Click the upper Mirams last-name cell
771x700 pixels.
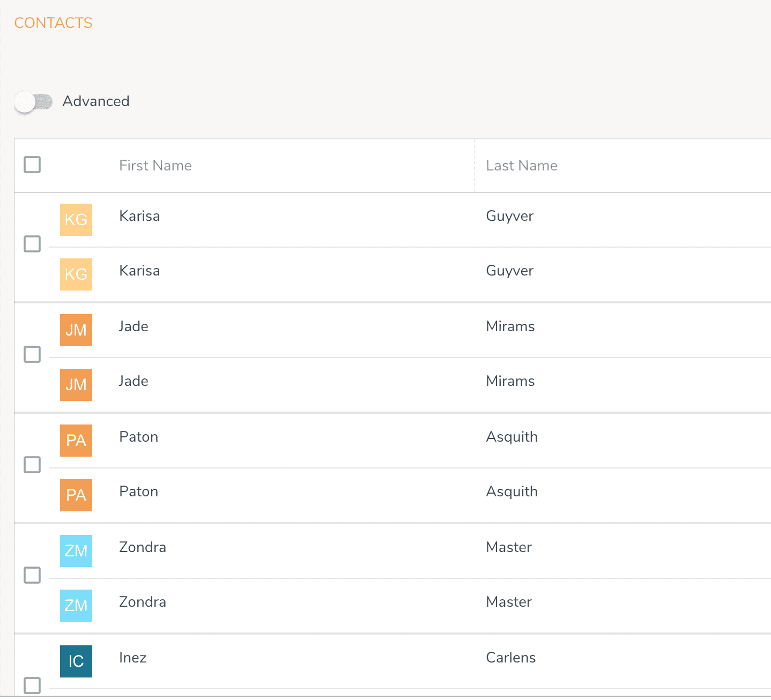coord(510,326)
